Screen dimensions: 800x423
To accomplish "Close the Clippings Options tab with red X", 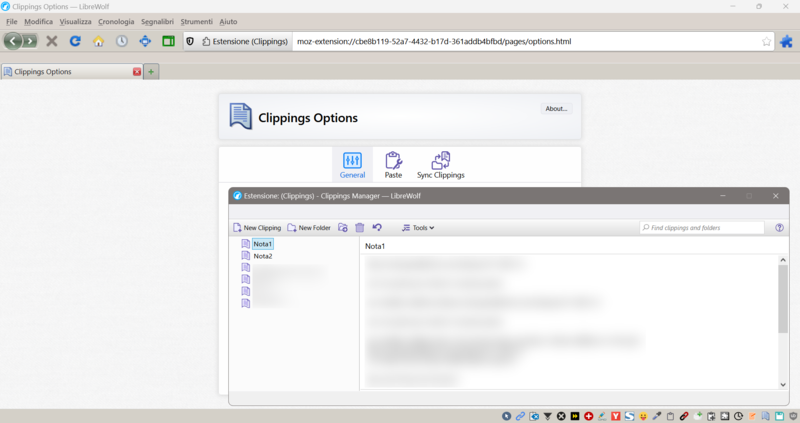I will 137,72.
